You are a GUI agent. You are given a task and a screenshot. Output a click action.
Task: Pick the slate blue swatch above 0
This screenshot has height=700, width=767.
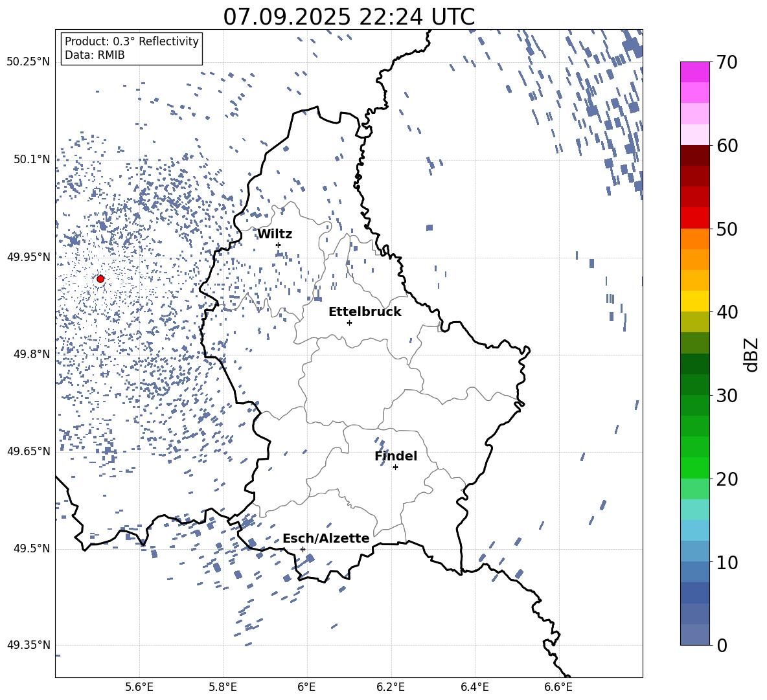point(695,635)
